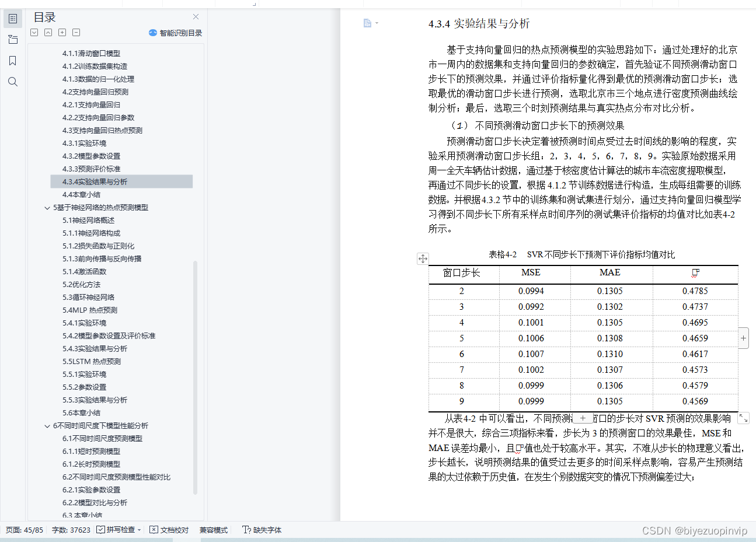This screenshot has width=756, height=542.
Task: Click the outline panel vertical scrollbar
Action: tap(195, 377)
